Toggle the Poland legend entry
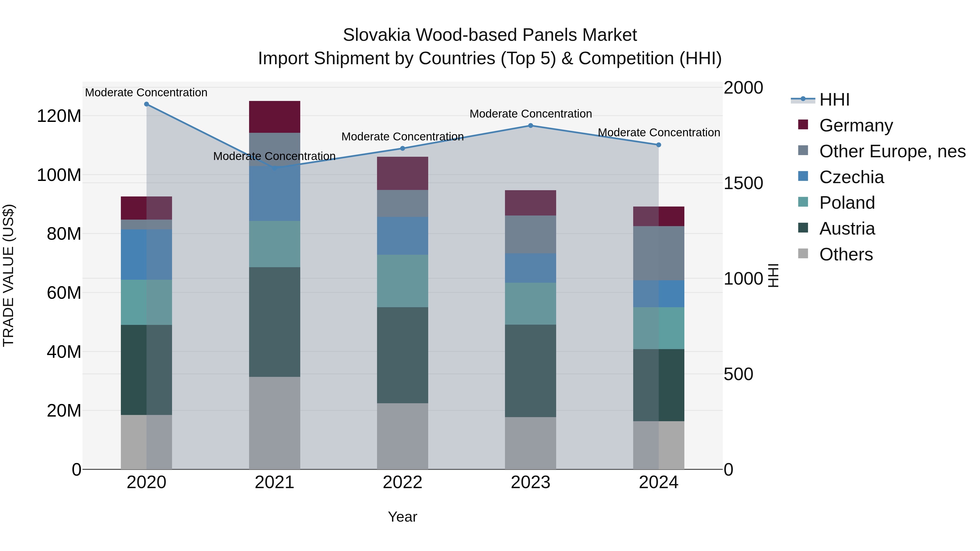This screenshot has height=551, width=980. [x=836, y=203]
